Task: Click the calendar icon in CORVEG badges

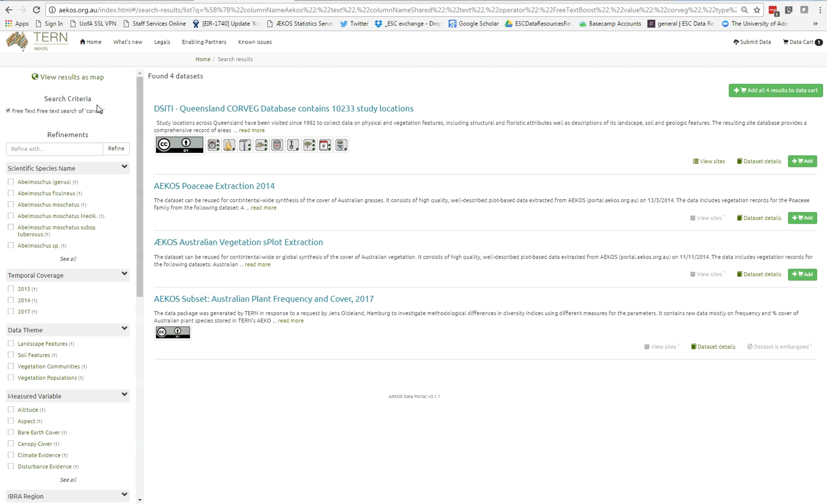Action: [x=325, y=145]
